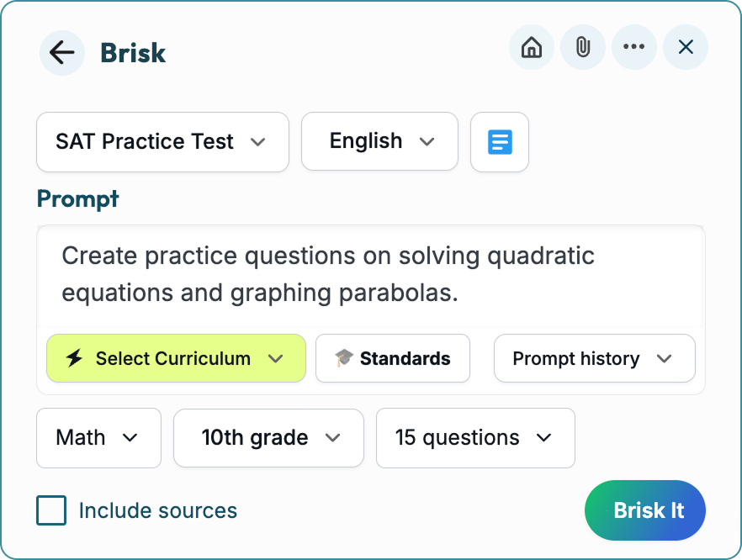Click the blue document icon button
The height and width of the screenshot is (560, 742).
coord(500,142)
